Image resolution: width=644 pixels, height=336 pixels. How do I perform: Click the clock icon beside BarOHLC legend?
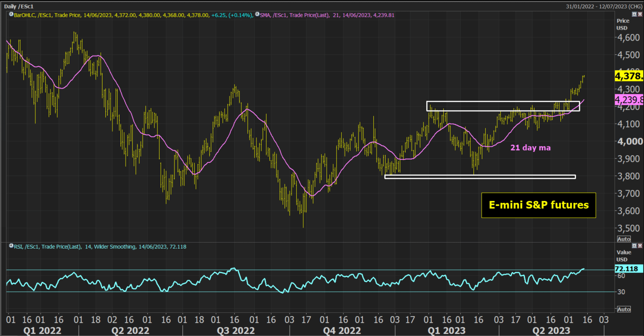10,15
